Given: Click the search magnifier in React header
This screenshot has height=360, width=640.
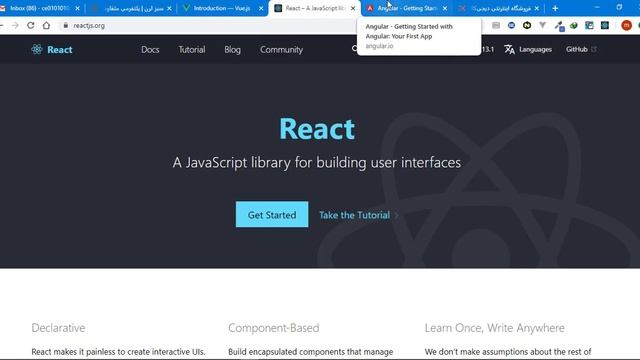Looking at the screenshot, I should (354, 49).
